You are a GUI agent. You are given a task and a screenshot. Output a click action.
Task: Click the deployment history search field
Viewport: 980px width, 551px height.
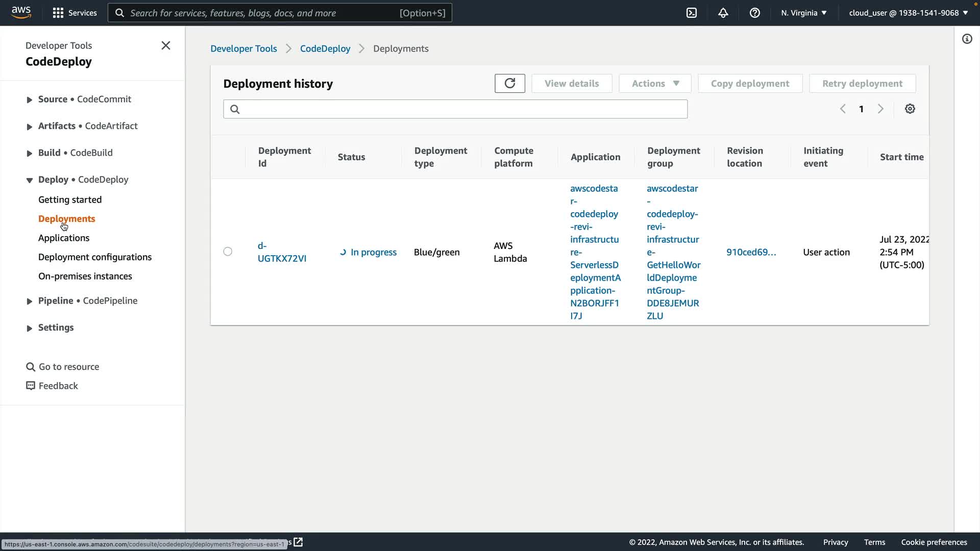pos(455,109)
